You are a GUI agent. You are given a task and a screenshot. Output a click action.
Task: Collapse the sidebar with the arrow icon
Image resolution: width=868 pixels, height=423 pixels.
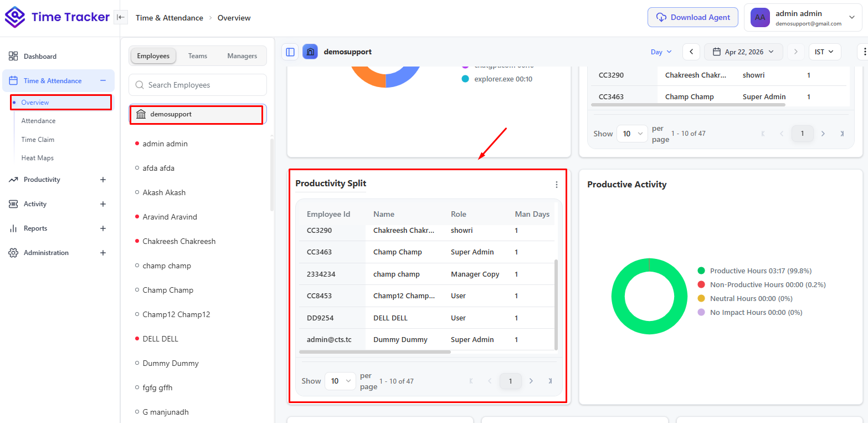tap(121, 17)
